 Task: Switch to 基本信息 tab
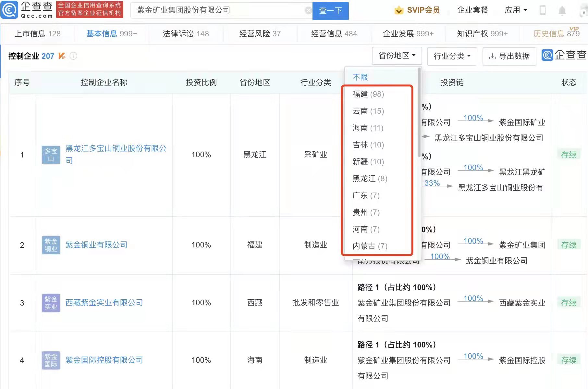[112, 34]
